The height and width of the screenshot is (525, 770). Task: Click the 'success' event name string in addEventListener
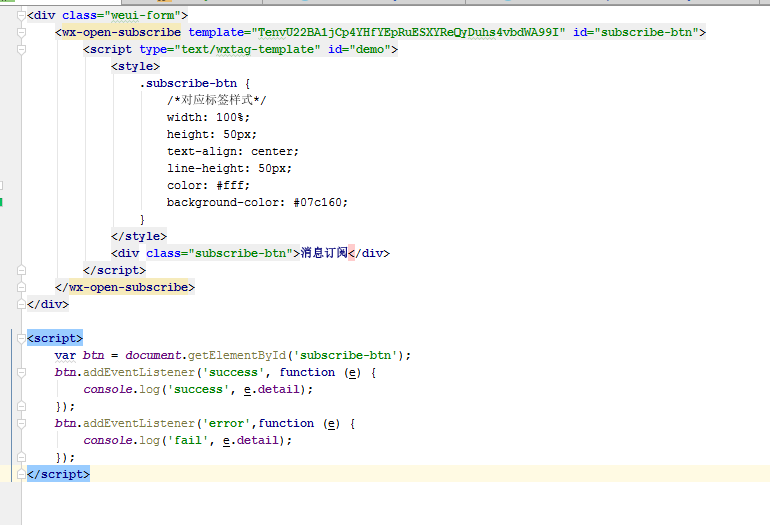[x=233, y=373]
